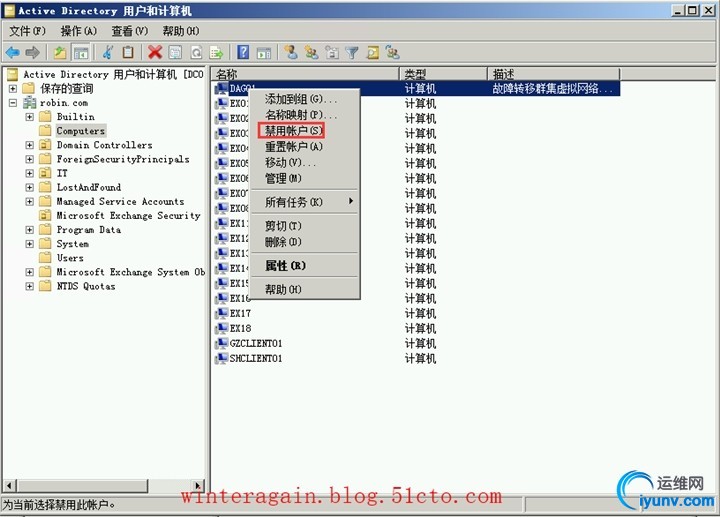Sort by the 描述 column header

click(553, 73)
